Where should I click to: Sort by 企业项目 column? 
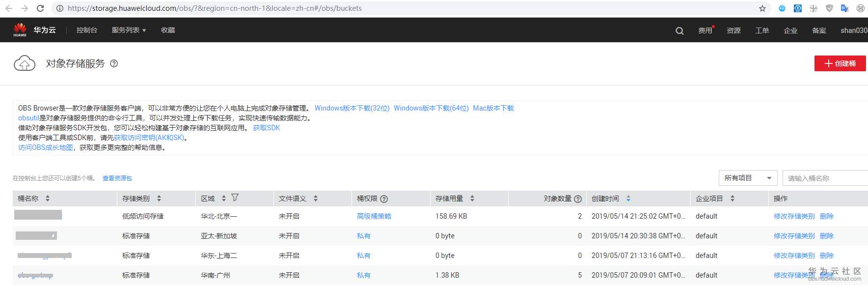coord(732,199)
